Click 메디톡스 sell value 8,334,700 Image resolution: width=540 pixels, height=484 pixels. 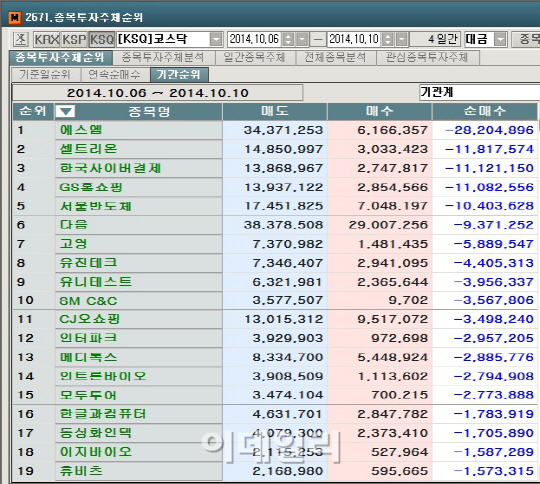tap(288, 357)
